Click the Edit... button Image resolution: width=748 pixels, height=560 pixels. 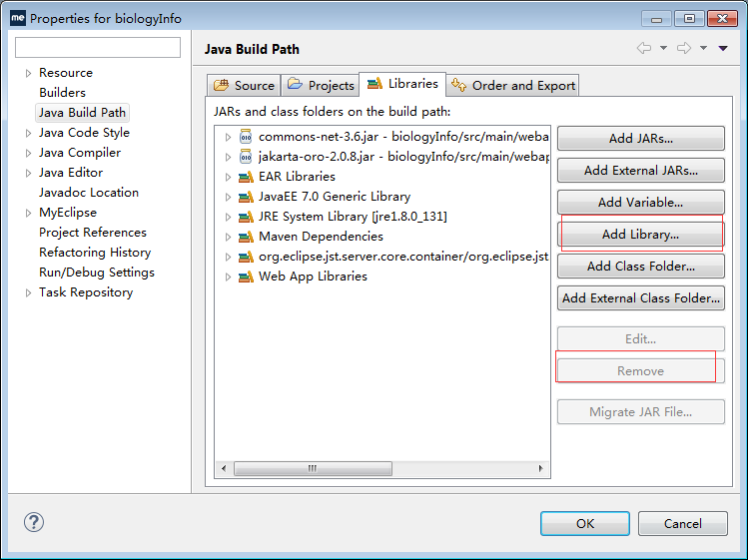tap(641, 339)
